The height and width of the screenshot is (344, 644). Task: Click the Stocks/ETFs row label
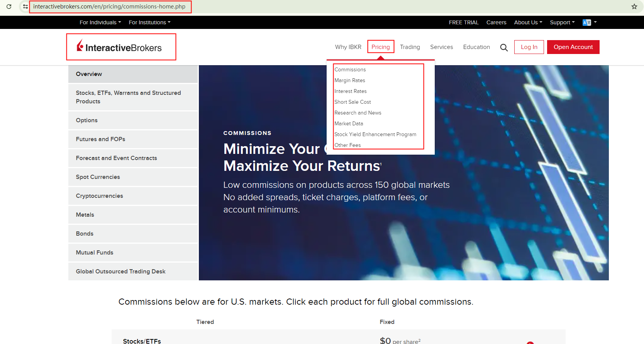[142, 341]
